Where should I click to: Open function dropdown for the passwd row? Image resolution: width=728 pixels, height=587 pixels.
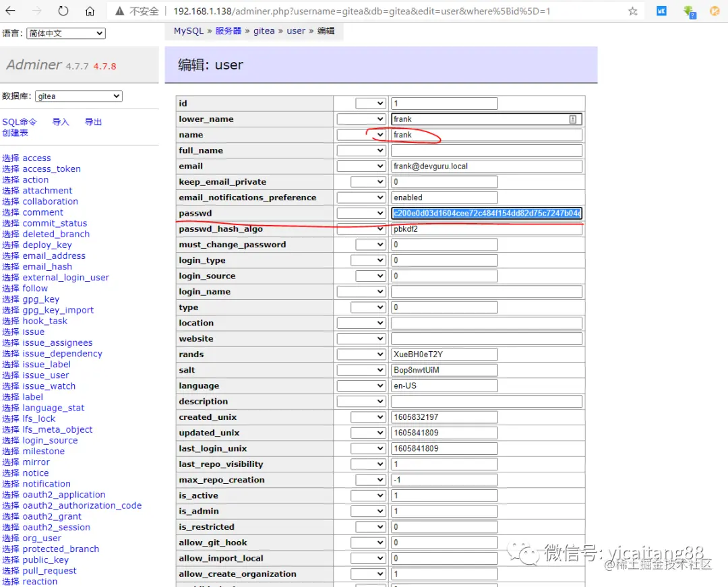[x=361, y=214]
